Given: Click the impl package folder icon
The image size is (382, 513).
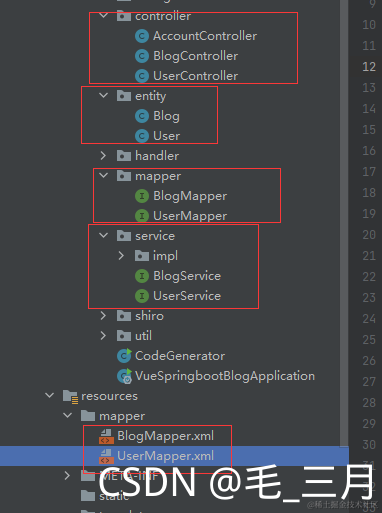Looking at the screenshot, I should (142, 256).
